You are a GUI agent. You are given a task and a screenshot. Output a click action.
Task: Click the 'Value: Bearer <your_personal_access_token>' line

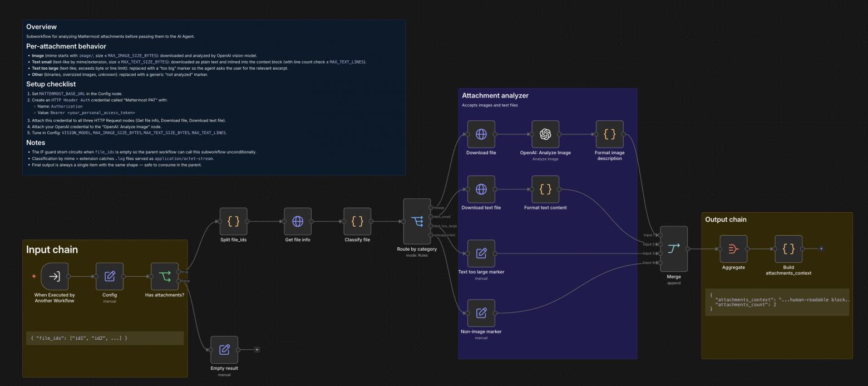(86, 113)
